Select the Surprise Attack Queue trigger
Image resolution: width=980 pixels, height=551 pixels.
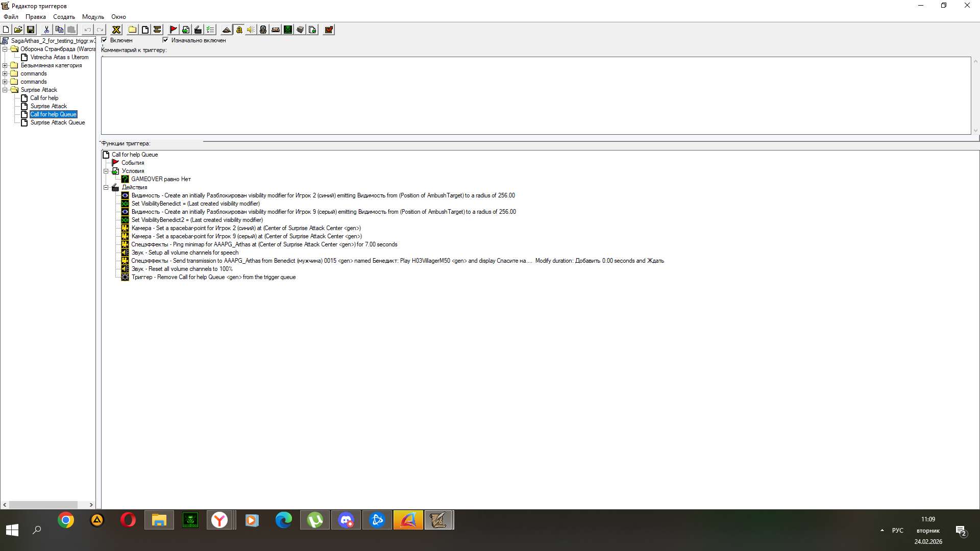[x=57, y=122]
